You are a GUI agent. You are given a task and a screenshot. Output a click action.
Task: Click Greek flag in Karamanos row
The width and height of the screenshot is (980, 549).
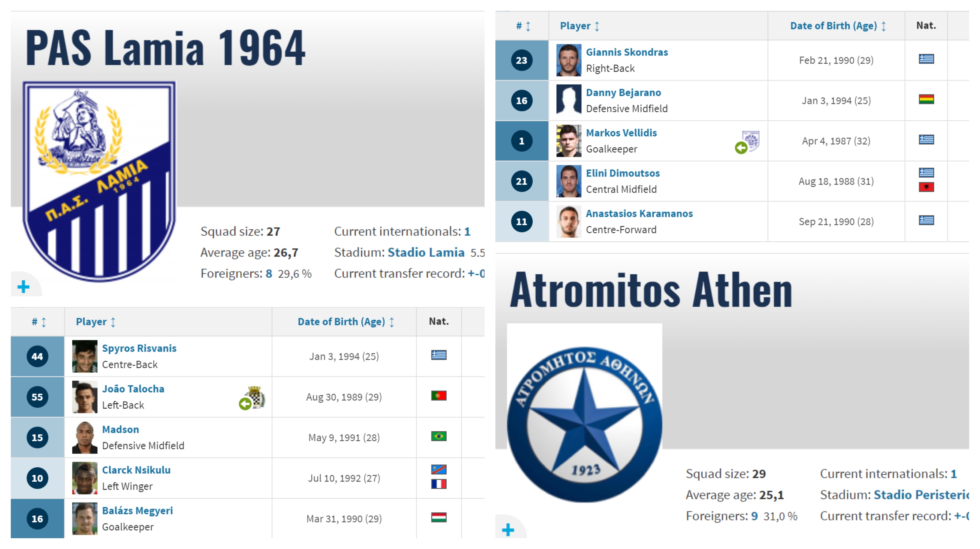pyautogui.click(x=926, y=220)
